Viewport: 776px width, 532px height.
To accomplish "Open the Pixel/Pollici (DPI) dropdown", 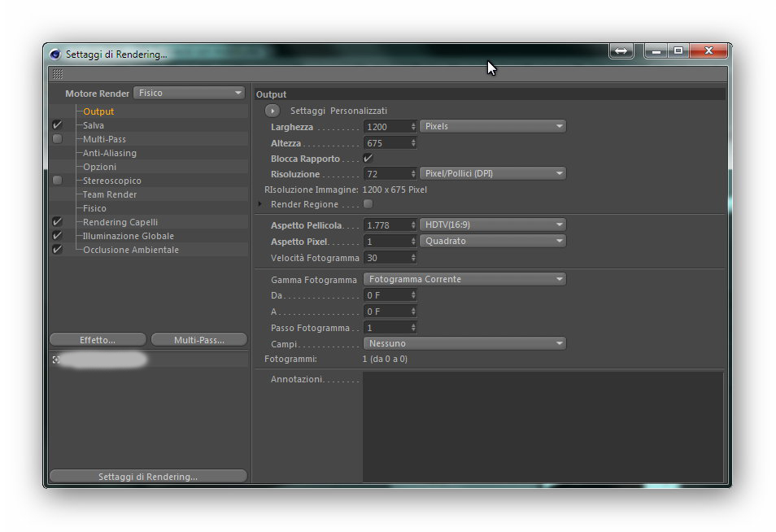I will coord(493,174).
